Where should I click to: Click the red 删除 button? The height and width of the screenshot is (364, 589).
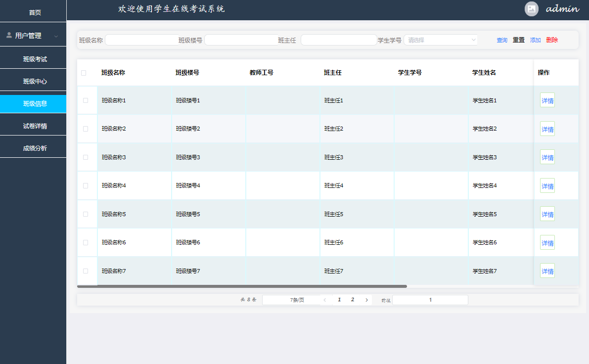click(552, 40)
